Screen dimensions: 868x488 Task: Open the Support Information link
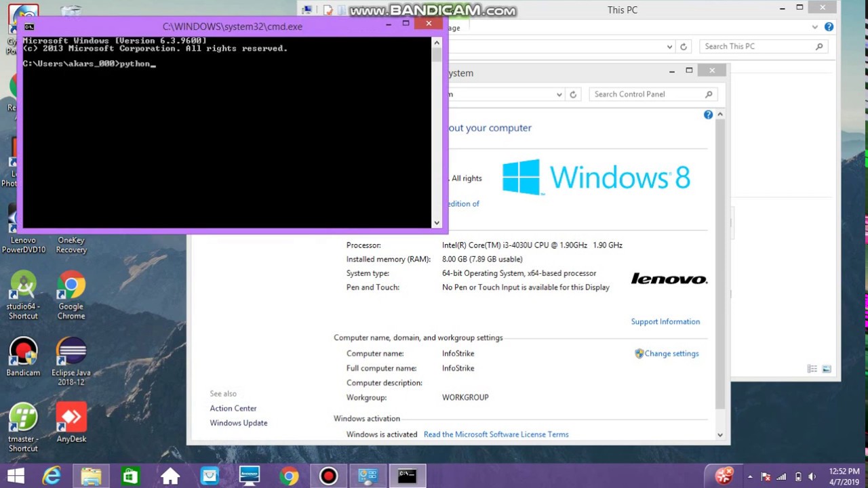pos(665,321)
